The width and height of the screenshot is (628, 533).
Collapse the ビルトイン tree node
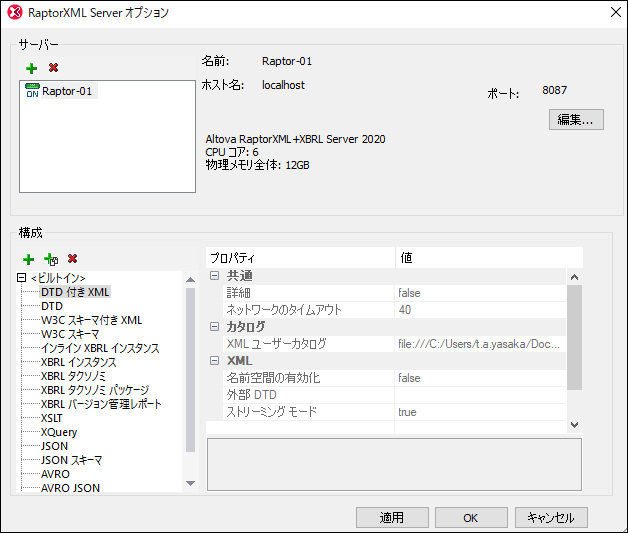tap(22, 278)
